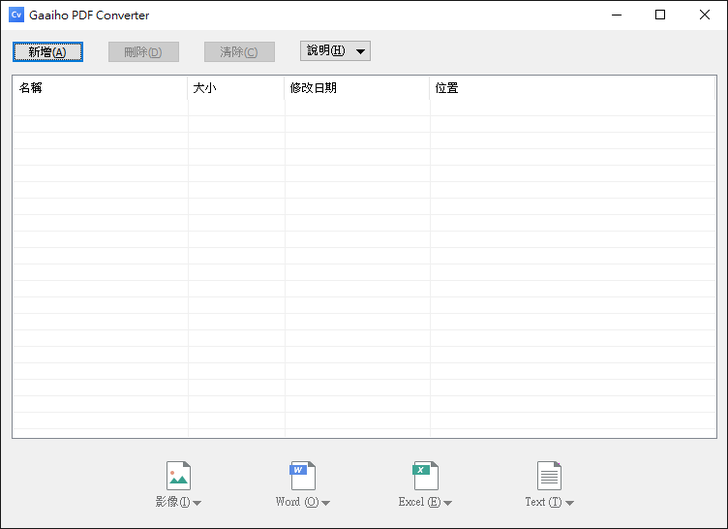Image resolution: width=728 pixels, height=529 pixels.
Task: Click the Excel spreadsheet conversion icon
Action: 425,475
